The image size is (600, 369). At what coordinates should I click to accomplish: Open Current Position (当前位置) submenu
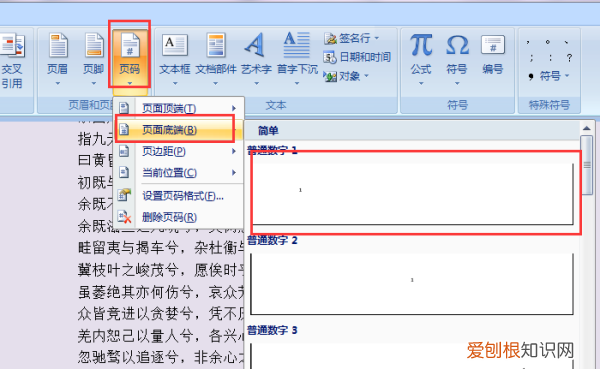pos(178,173)
